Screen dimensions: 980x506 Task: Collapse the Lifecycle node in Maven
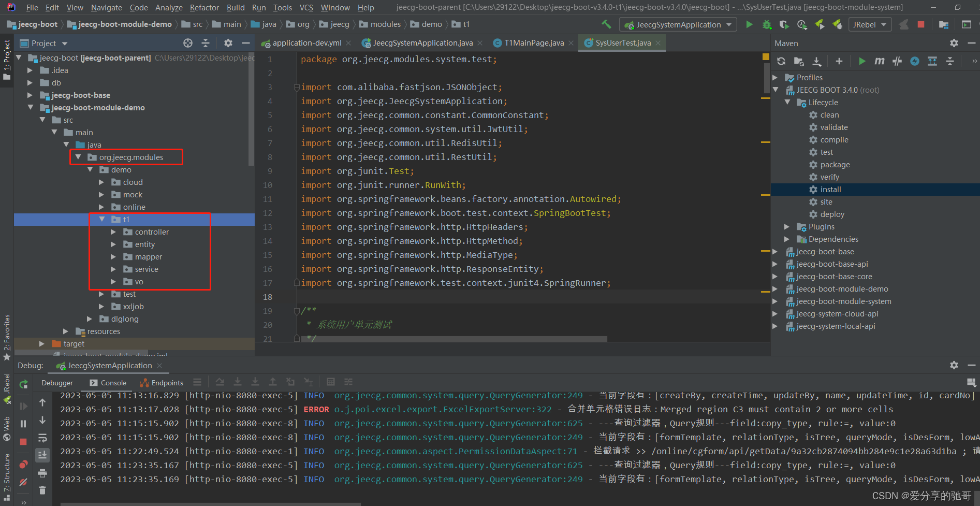tap(787, 103)
